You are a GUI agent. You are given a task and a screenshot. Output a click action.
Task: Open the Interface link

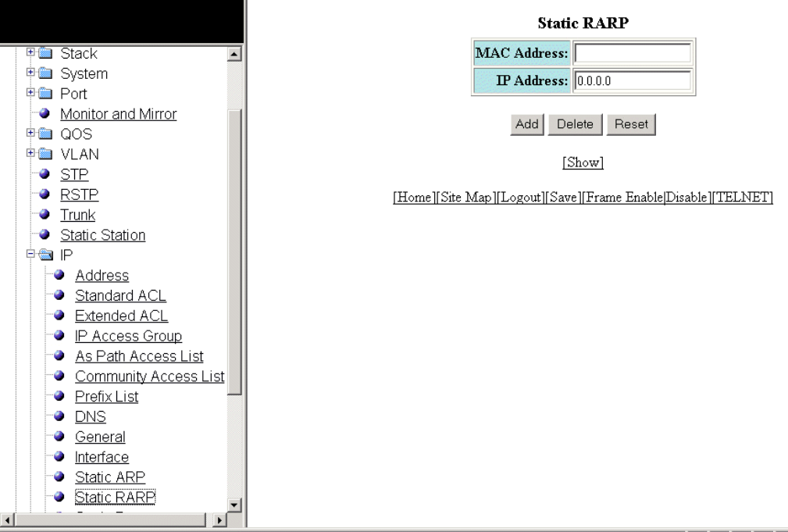point(102,457)
